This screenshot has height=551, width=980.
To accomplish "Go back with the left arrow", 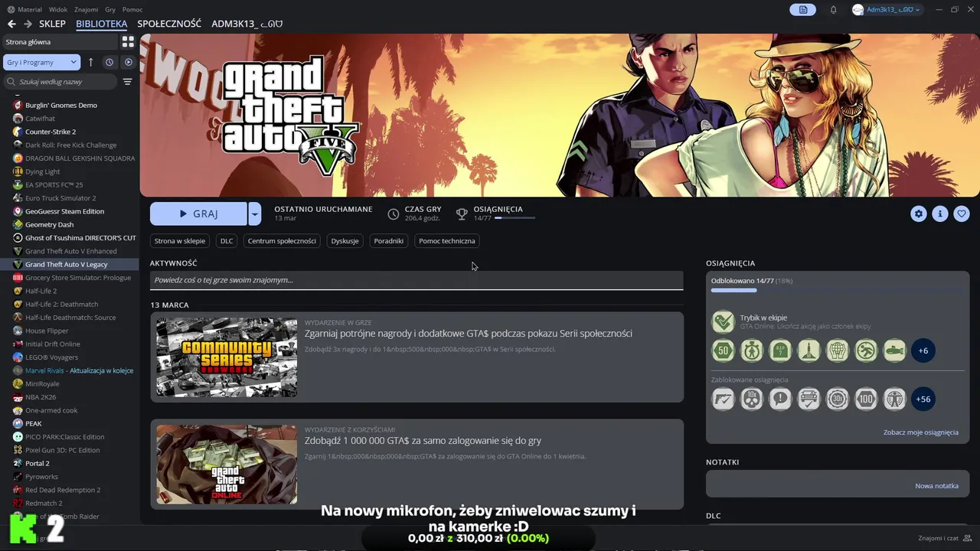I will [x=11, y=24].
